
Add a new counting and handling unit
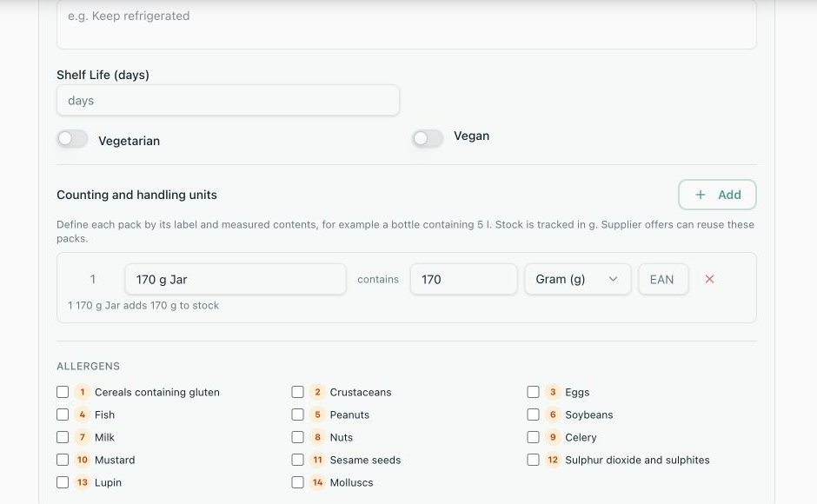[717, 195]
